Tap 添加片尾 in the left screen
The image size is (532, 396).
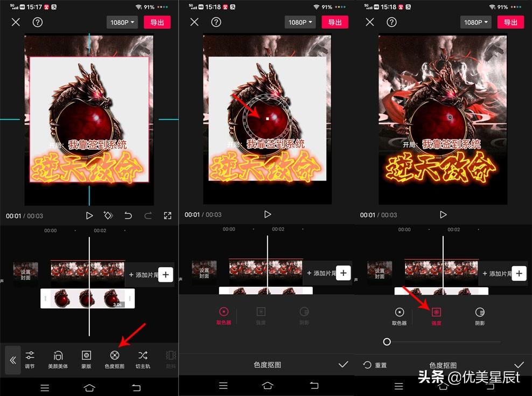click(x=143, y=275)
